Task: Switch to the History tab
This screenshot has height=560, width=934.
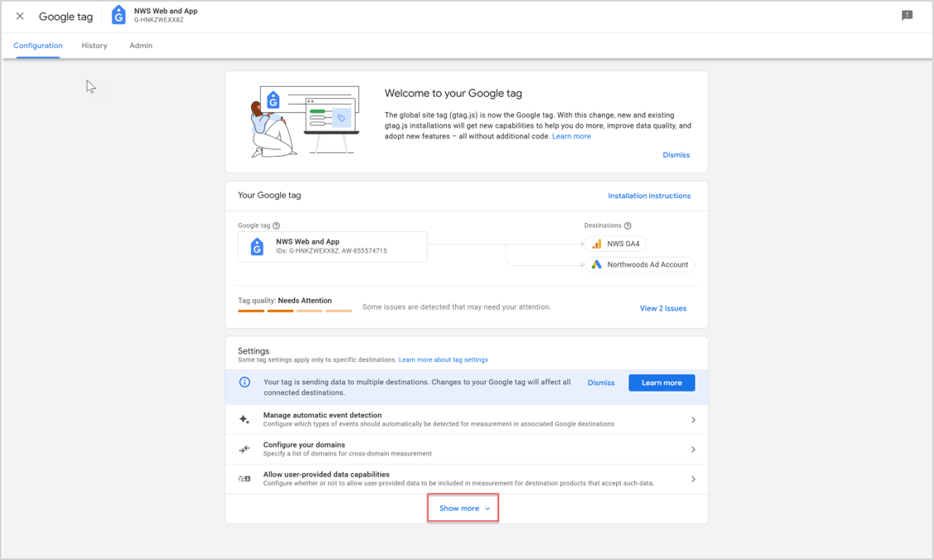Action: click(x=94, y=45)
